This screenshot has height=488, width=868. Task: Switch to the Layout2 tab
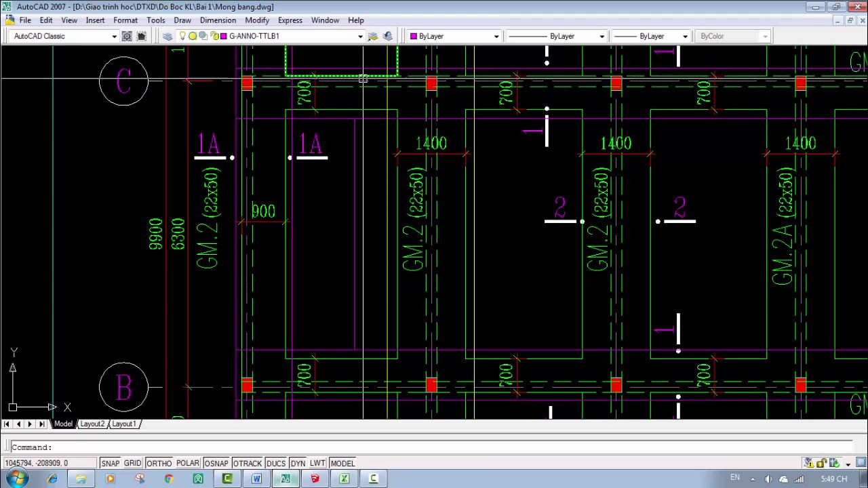(92, 424)
